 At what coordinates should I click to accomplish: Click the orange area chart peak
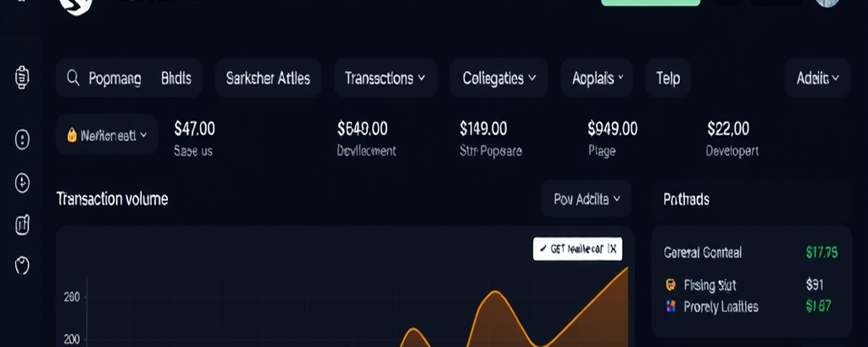495,292
